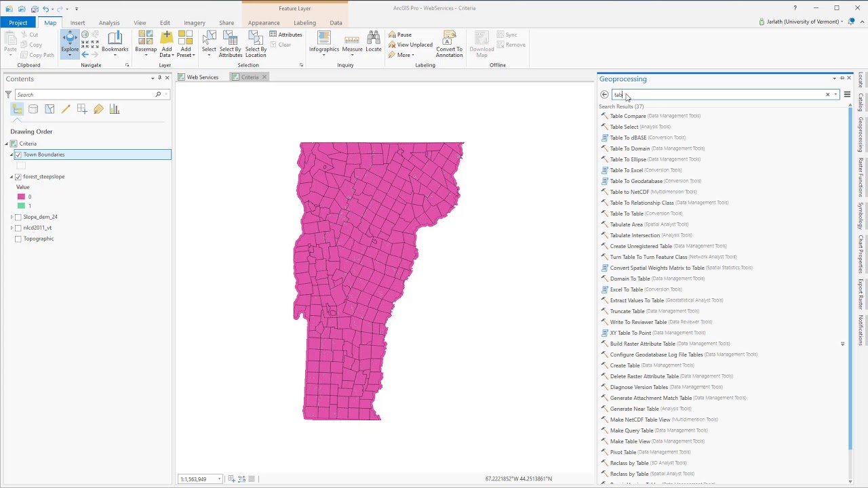Click View Unplaced labels
This screenshot has height=488, width=868.
click(410, 45)
